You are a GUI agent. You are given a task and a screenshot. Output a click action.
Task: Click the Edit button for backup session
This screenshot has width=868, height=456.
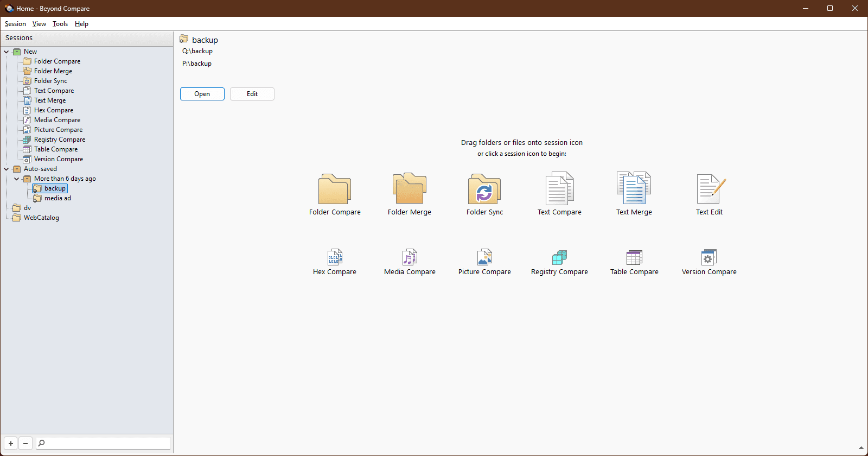pos(252,94)
